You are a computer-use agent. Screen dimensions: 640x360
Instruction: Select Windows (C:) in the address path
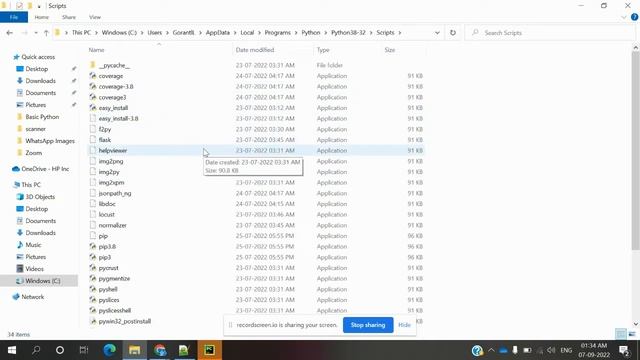tap(119, 33)
